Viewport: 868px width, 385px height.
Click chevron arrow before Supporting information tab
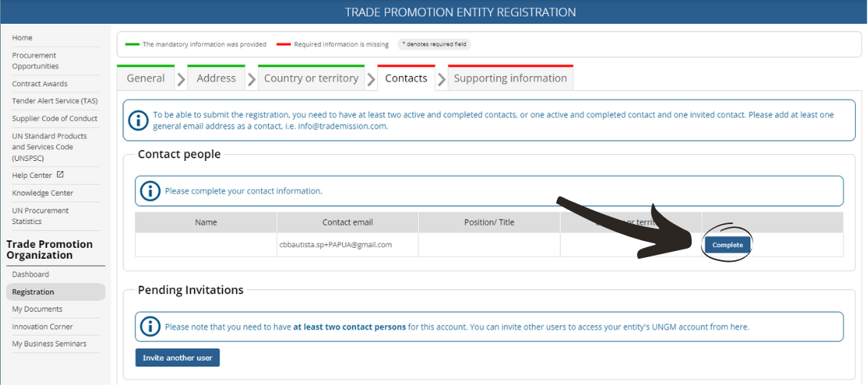(x=441, y=79)
